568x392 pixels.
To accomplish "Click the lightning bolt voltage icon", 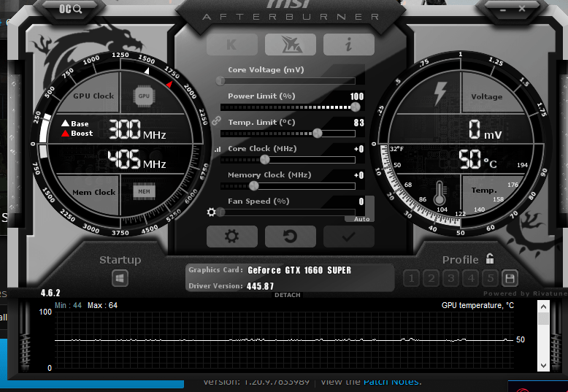I will point(440,93).
